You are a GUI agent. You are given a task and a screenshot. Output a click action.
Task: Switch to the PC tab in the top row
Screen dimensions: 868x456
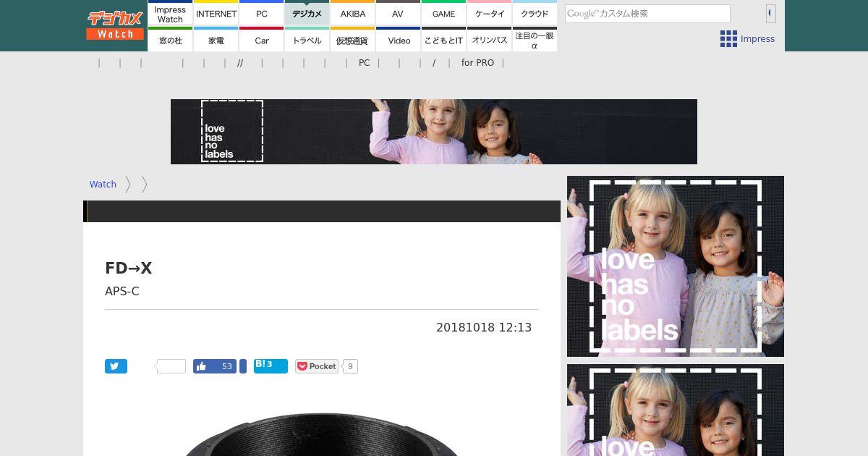click(x=262, y=13)
